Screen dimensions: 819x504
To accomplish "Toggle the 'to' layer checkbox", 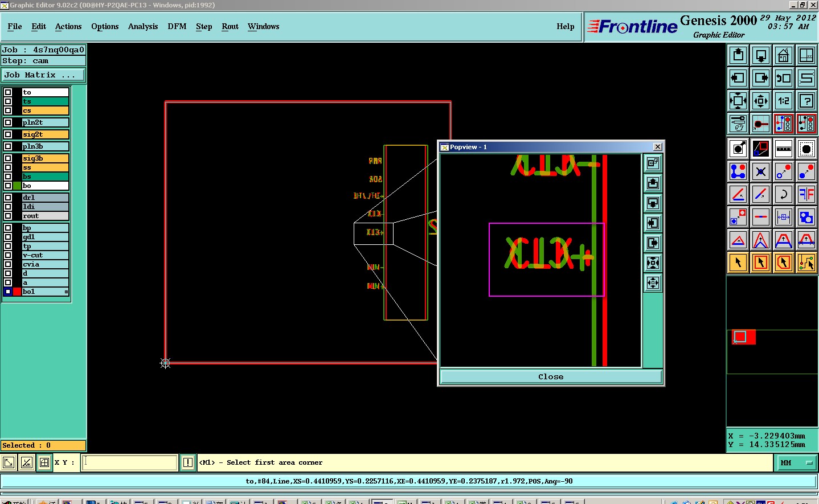I will point(8,92).
